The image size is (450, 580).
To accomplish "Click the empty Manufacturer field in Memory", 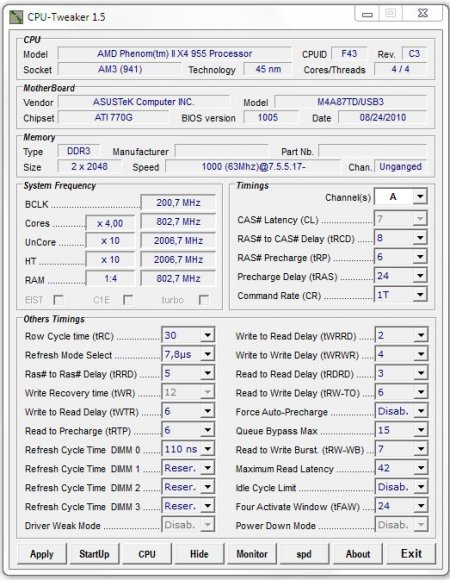I will 221,151.
